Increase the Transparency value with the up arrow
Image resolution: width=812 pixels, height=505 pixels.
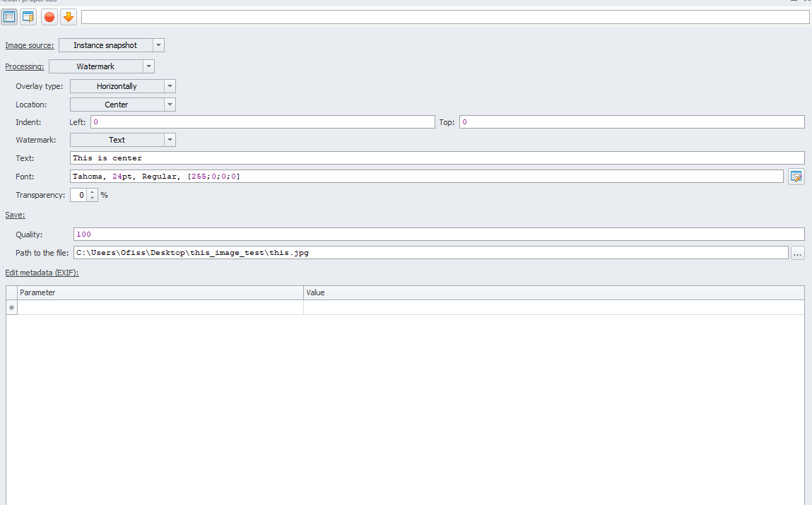[x=92, y=192]
